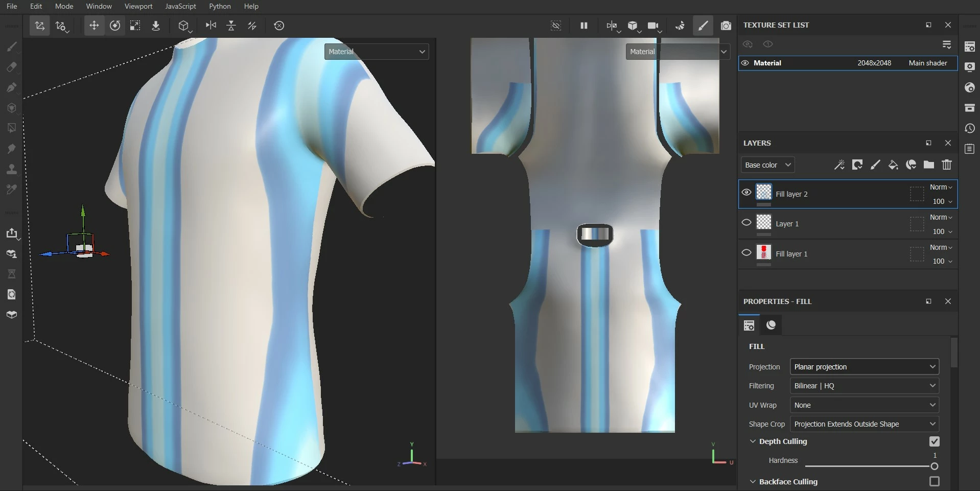Click the scale transform tool
980x491 pixels.
pyautogui.click(x=135, y=26)
